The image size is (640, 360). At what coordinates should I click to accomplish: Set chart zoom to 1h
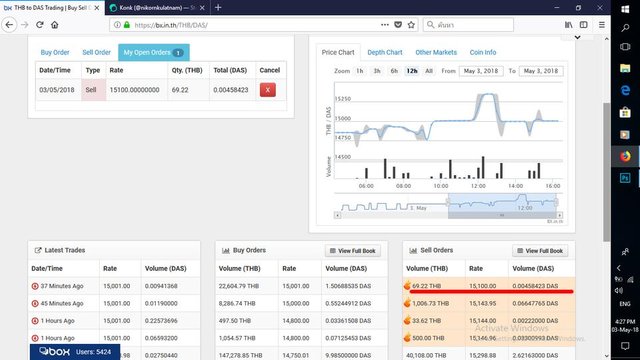[x=360, y=71]
